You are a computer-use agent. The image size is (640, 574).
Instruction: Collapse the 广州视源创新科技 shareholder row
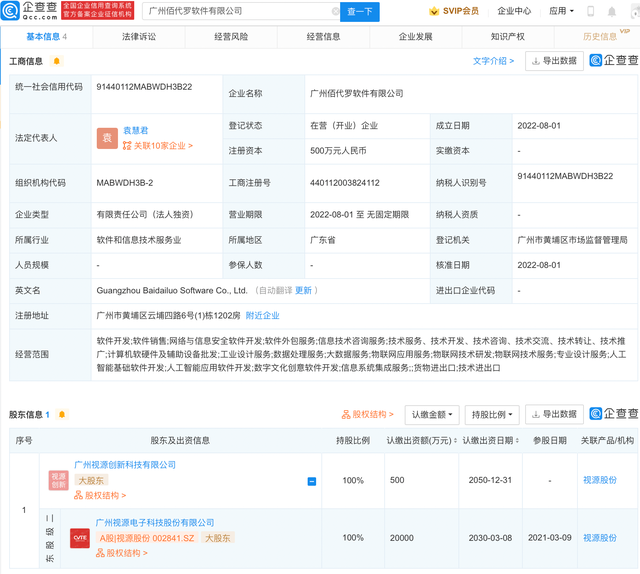point(311,481)
